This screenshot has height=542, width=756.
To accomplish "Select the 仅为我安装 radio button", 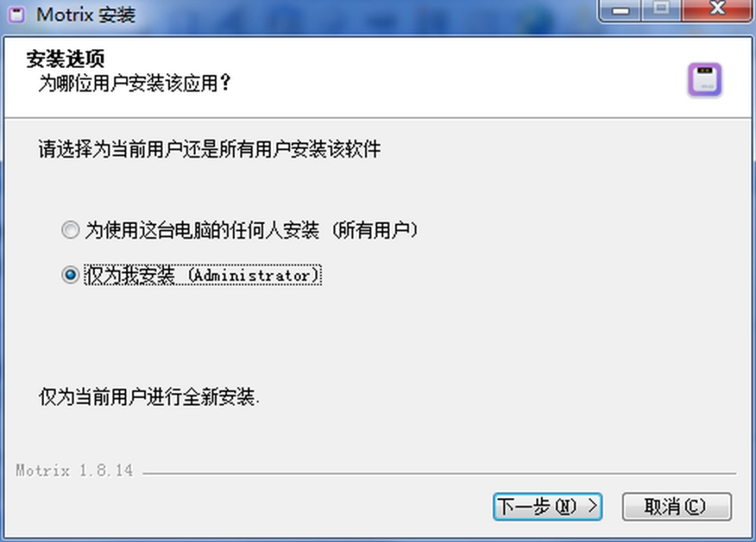I will pyautogui.click(x=71, y=275).
